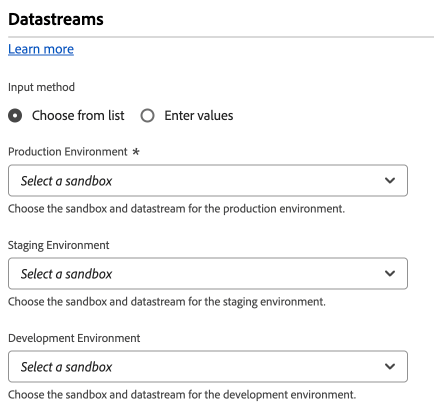Click the Input method label
Viewport: 434px width, 420px height.
41,87
